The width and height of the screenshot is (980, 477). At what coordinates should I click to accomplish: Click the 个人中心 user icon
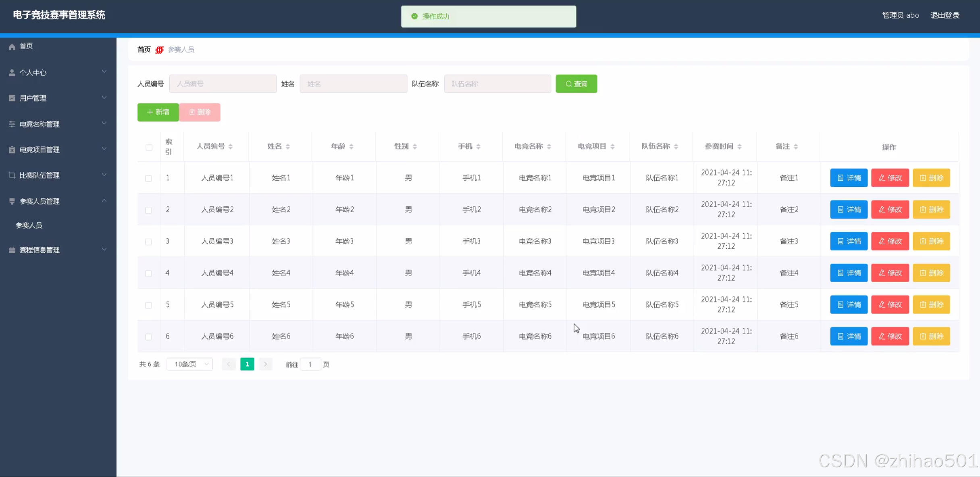(x=12, y=73)
